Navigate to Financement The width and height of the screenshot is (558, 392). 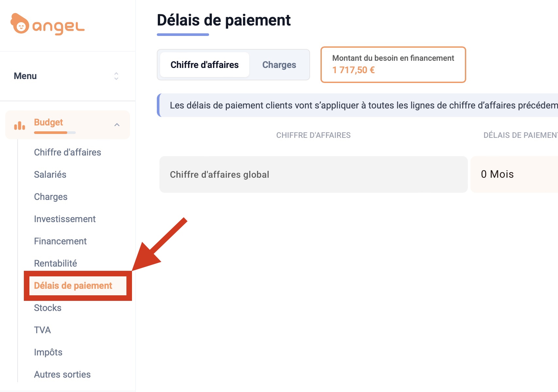(60, 241)
